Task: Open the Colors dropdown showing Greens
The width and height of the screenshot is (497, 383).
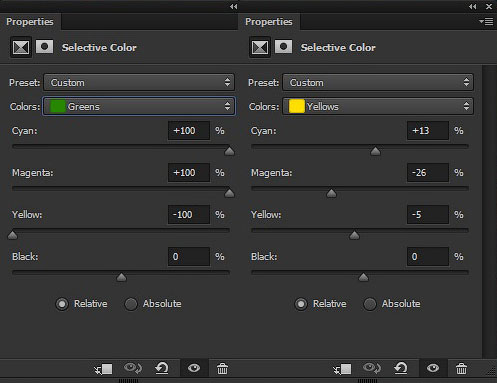Action: tap(139, 106)
